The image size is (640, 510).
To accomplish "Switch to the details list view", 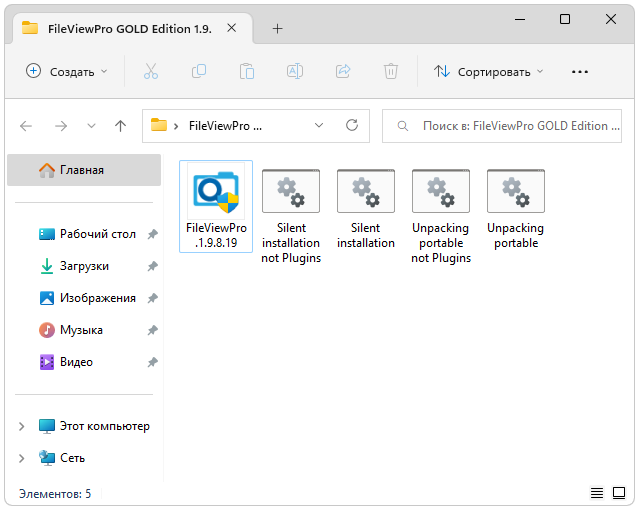I will point(597,493).
